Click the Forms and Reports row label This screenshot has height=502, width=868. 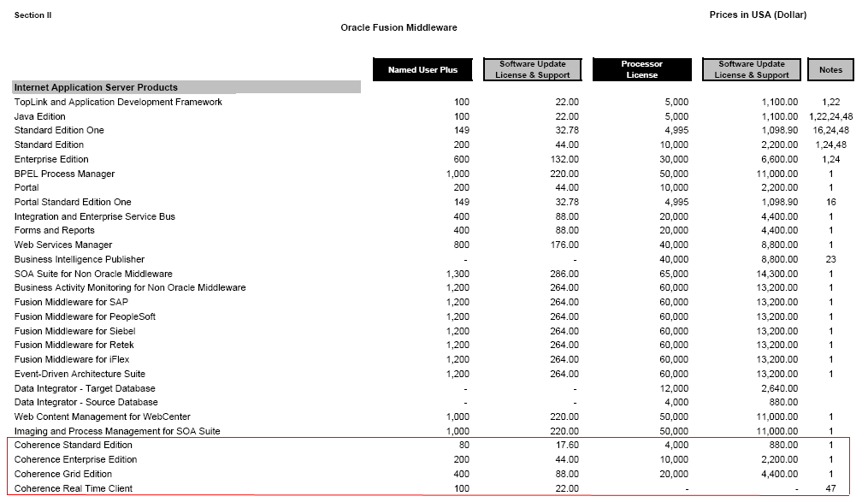point(54,230)
